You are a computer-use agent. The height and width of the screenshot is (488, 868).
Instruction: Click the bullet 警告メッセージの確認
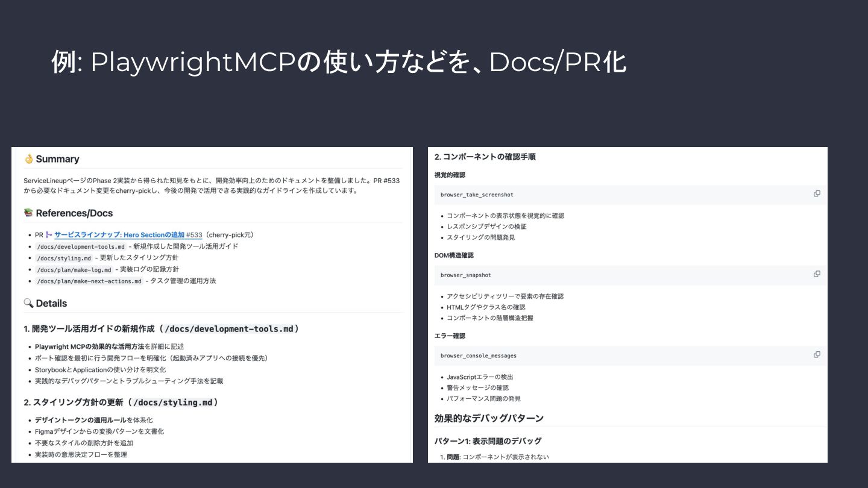(477, 387)
